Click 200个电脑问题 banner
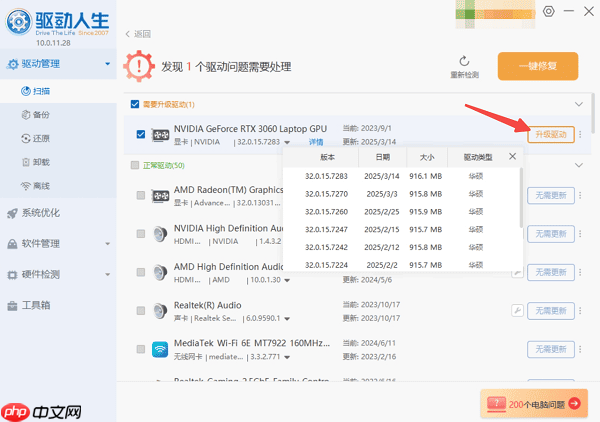The width and height of the screenshot is (600, 422). (x=534, y=403)
